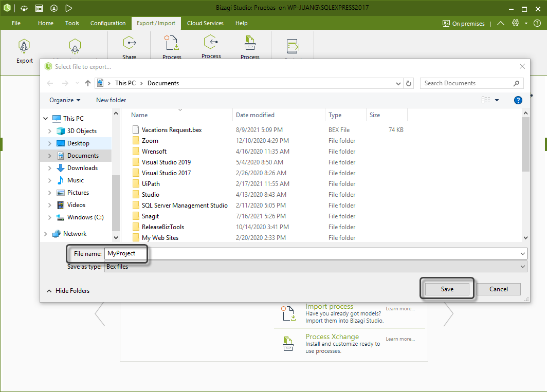This screenshot has width=547, height=392.
Task: Click the next arrow on background carousel
Action: [449, 314]
